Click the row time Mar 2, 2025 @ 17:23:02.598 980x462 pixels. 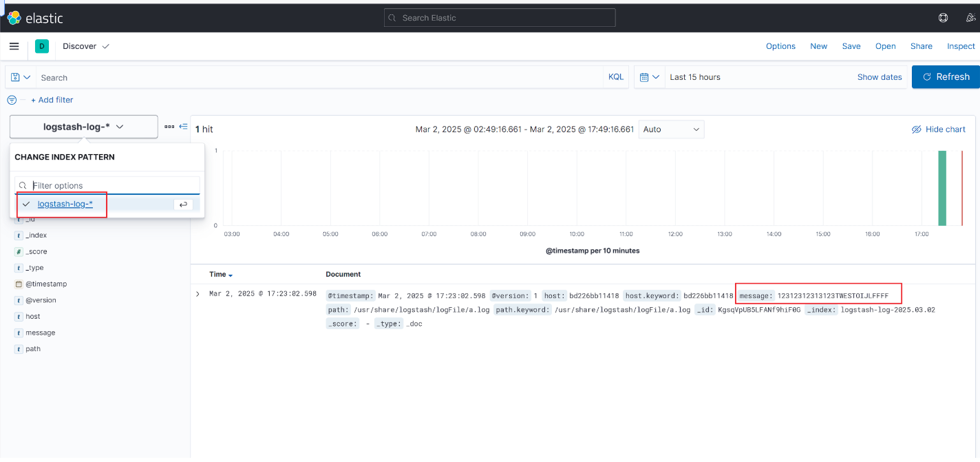(263, 294)
